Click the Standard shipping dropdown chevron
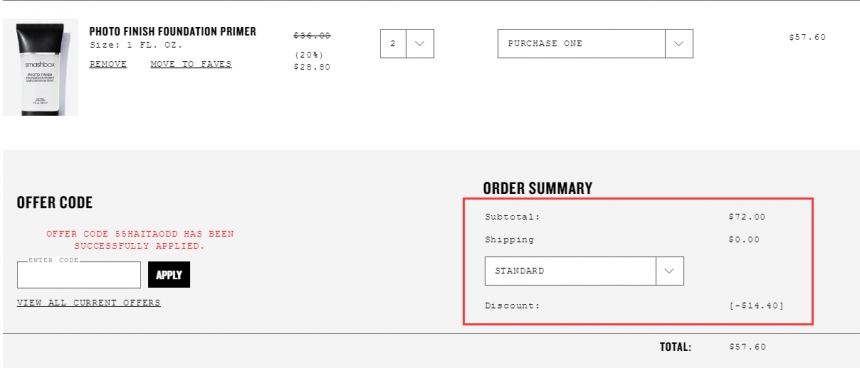Screen dimensions: 860x368 tap(670, 271)
